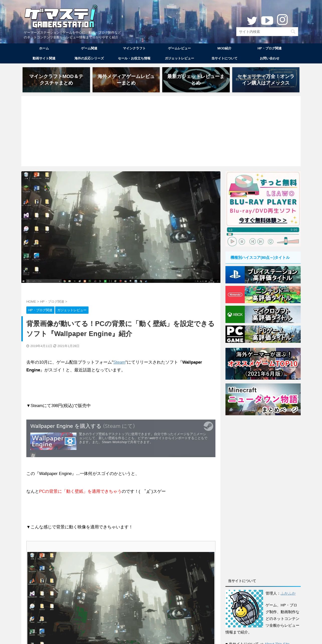Open the ゲームレビュー menu item

179,48
